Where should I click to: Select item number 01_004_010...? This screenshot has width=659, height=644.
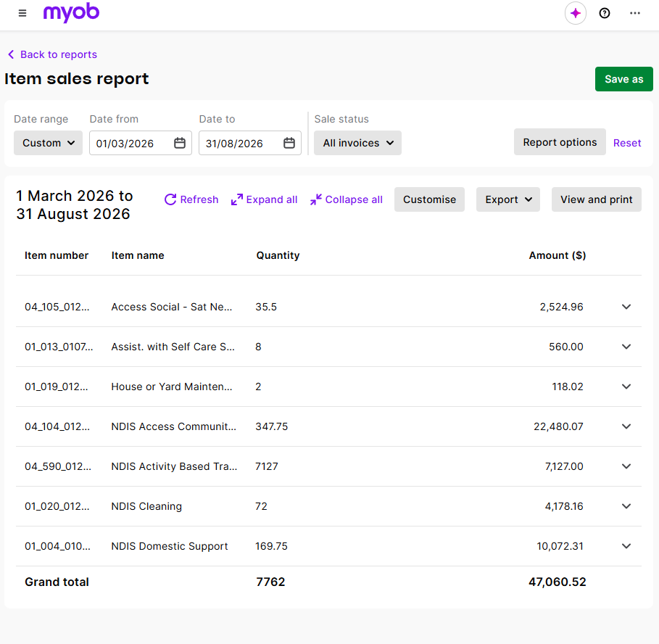pos(57,547)
